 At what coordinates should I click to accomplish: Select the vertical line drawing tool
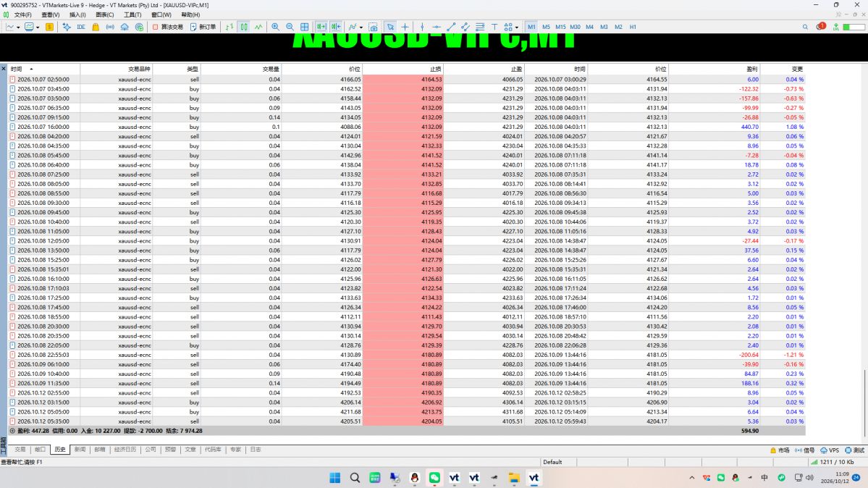click(422, 27)
